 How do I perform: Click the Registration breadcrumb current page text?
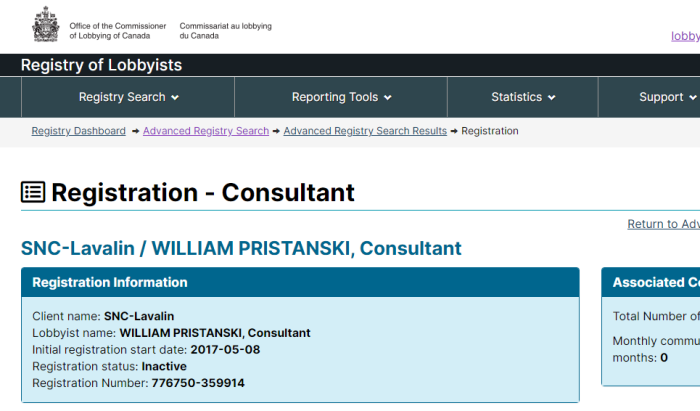(490, 131)
